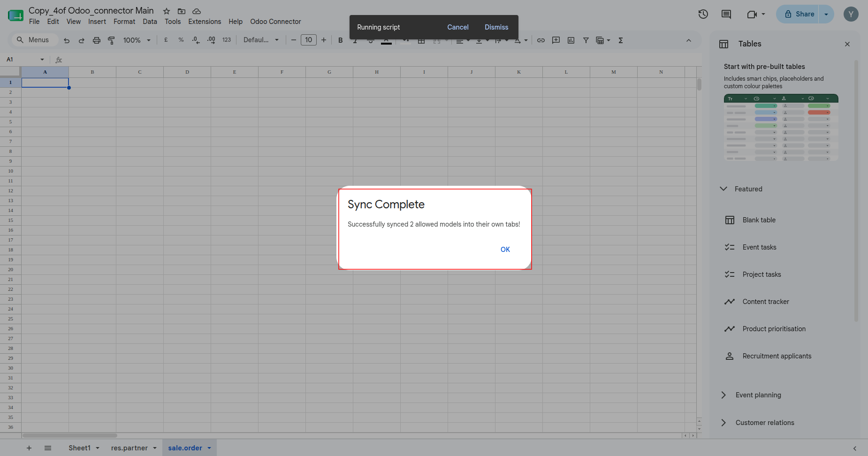The image size is (868, 456).
Task: Create a filter
Action: (586, 40)
